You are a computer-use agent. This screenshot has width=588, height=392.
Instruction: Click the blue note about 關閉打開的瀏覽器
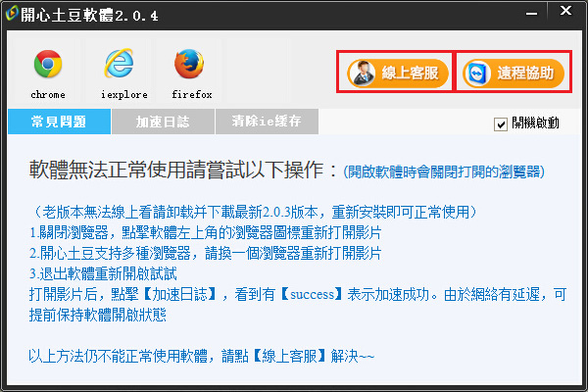tap(444, 171)
